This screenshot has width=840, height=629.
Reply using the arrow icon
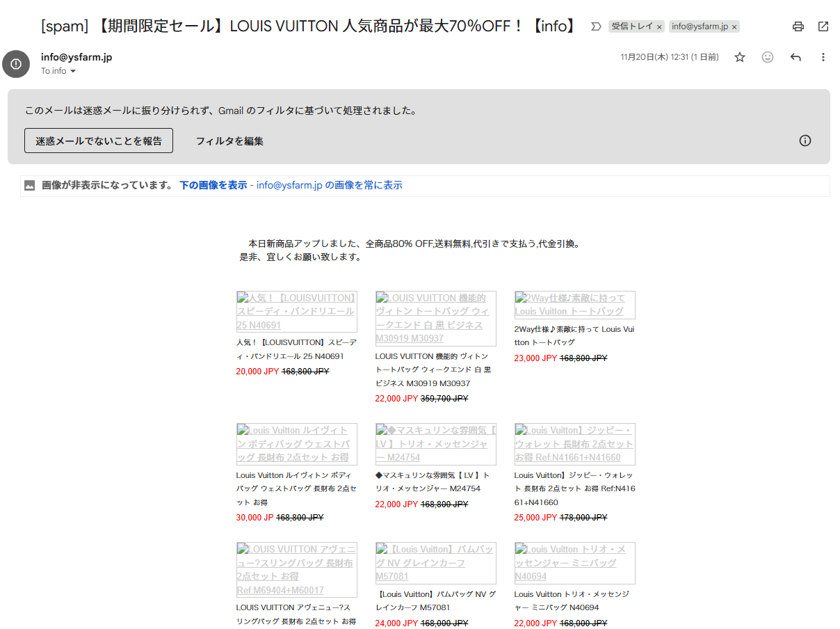pos(795,57)
